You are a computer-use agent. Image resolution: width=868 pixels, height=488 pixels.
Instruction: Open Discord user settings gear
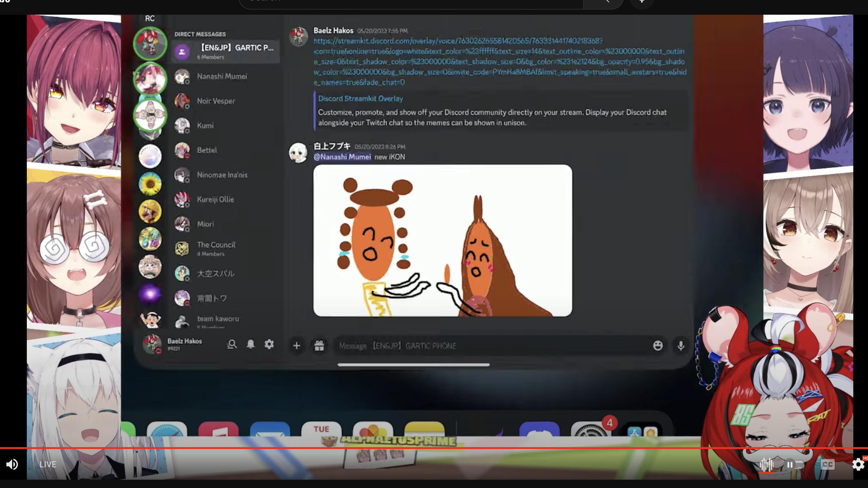tap(269, 344)
